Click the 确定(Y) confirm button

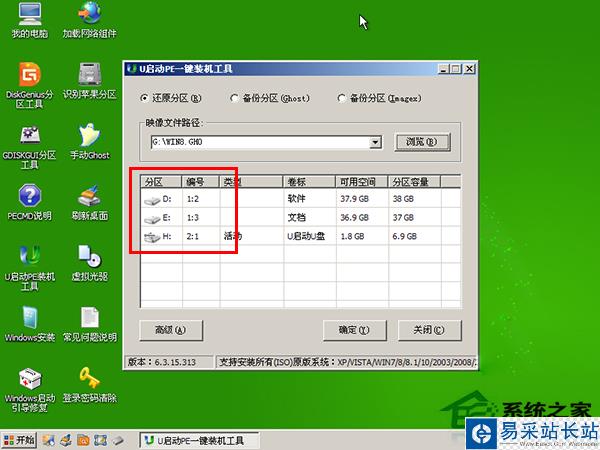[354, 330]
